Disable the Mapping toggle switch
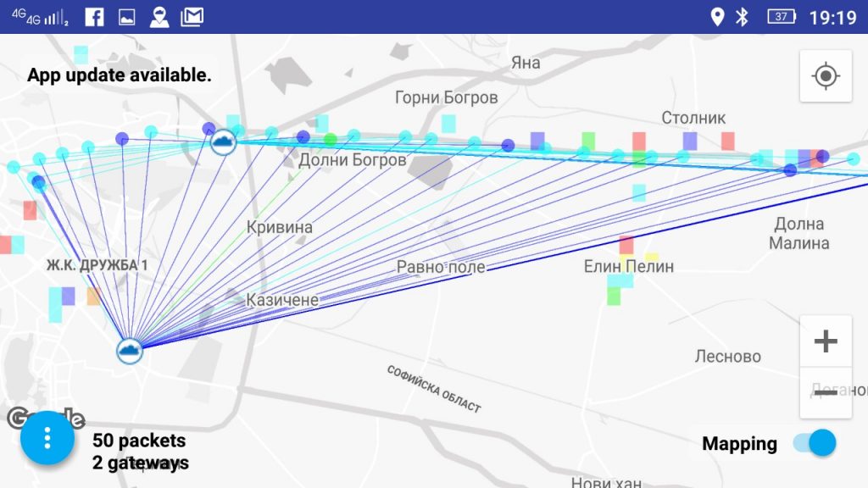Screen dimensions: 868x488 pyautogui.click(x=815, y=443)
